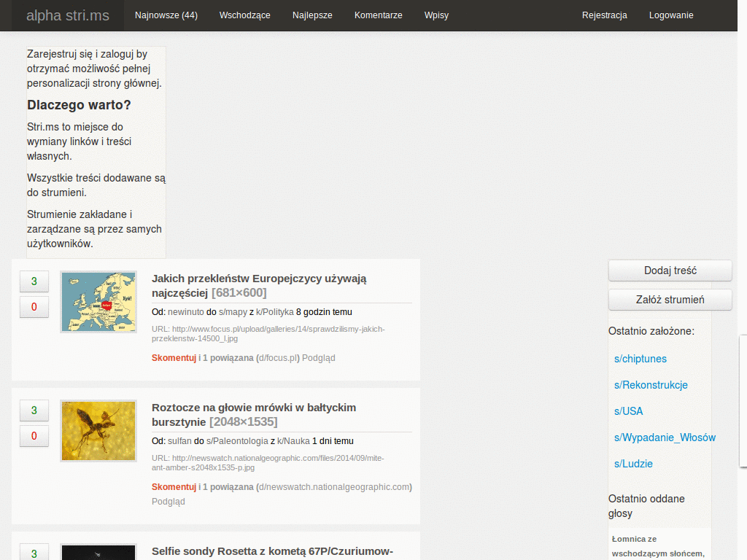Image resolution: width=747 pixels, height=560 pixels.
Task: Open the s/Rekonstrukcje stream
Action: (x=651, y=385)
